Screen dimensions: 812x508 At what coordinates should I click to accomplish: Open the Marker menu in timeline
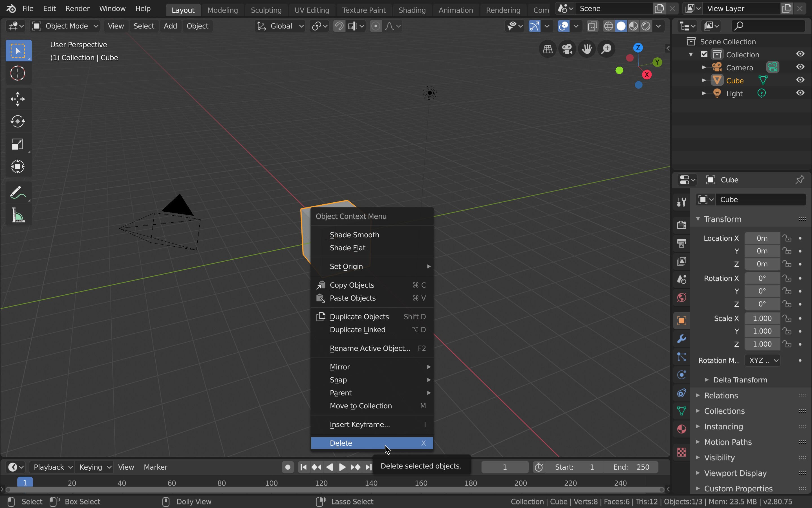[155, 467]
